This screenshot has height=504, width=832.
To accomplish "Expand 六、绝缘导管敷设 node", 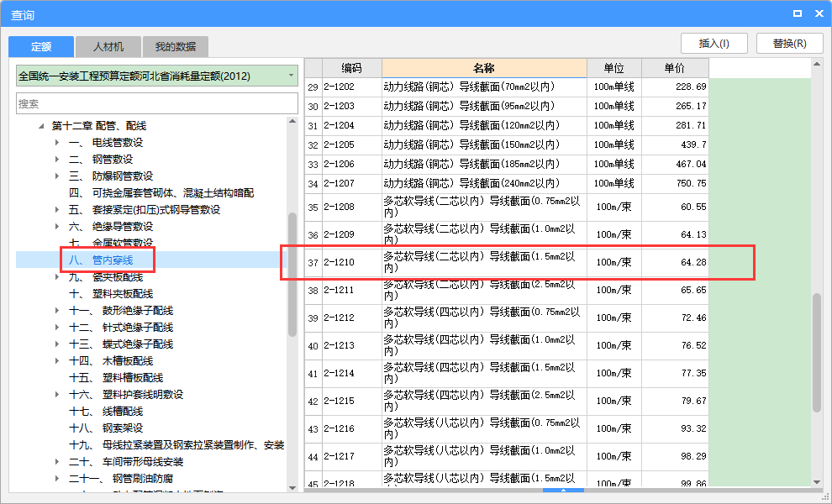I will click(x=57, y=227).
